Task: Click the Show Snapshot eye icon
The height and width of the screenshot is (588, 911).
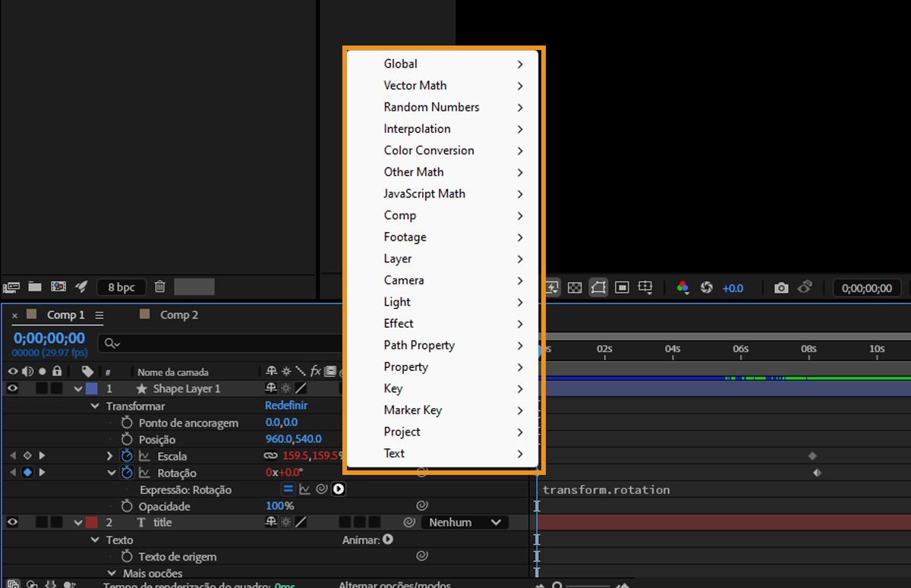Action: click(x=804, y=288)
